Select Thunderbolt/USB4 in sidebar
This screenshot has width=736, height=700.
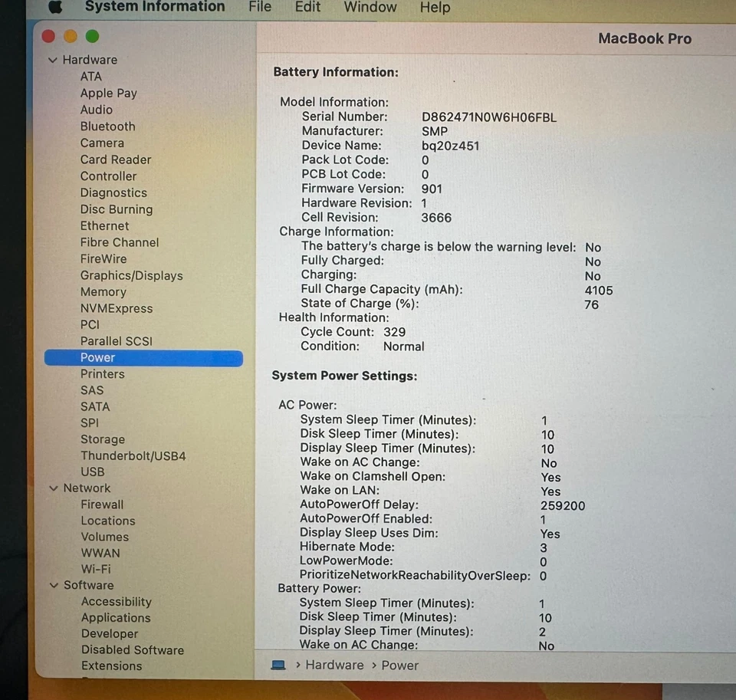point(134,455)
